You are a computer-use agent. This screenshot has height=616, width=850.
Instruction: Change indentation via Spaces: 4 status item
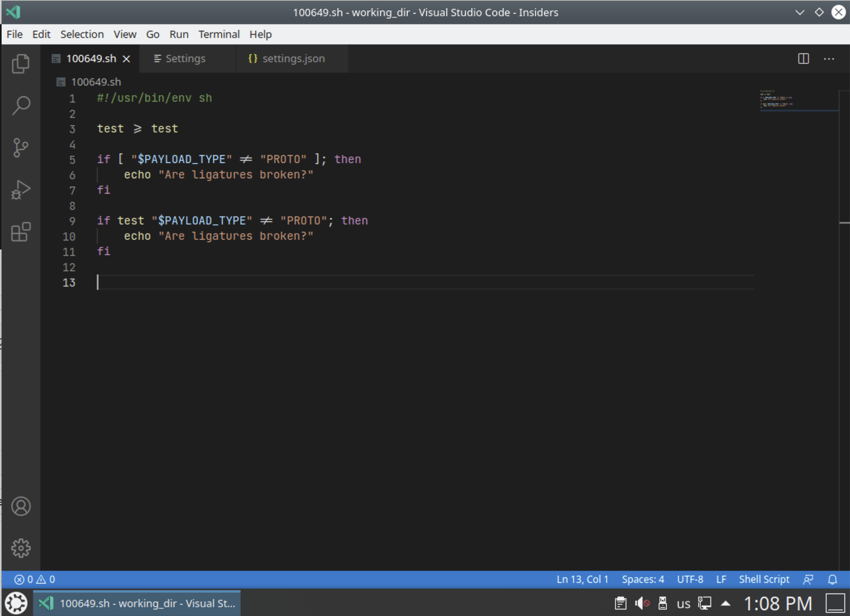[643, 579]
